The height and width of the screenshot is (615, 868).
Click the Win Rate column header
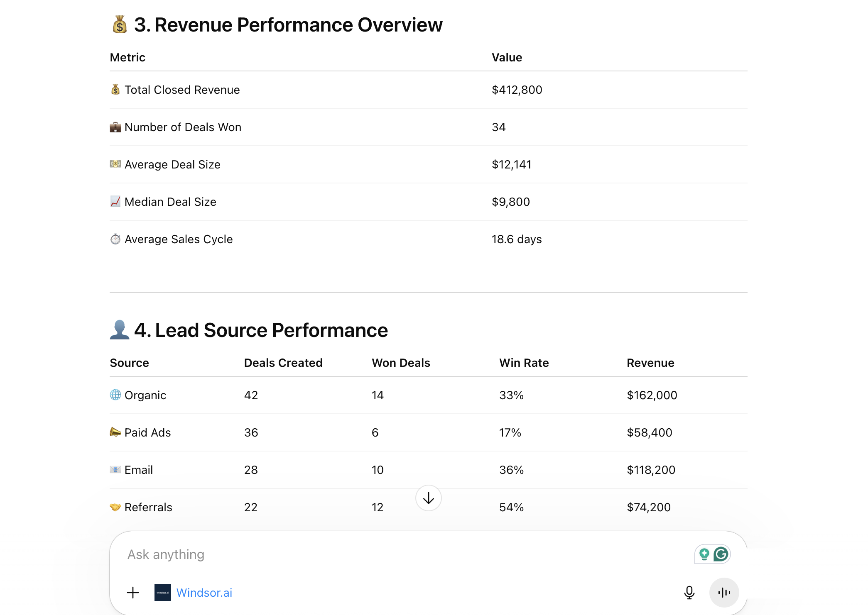click(524, 363)
